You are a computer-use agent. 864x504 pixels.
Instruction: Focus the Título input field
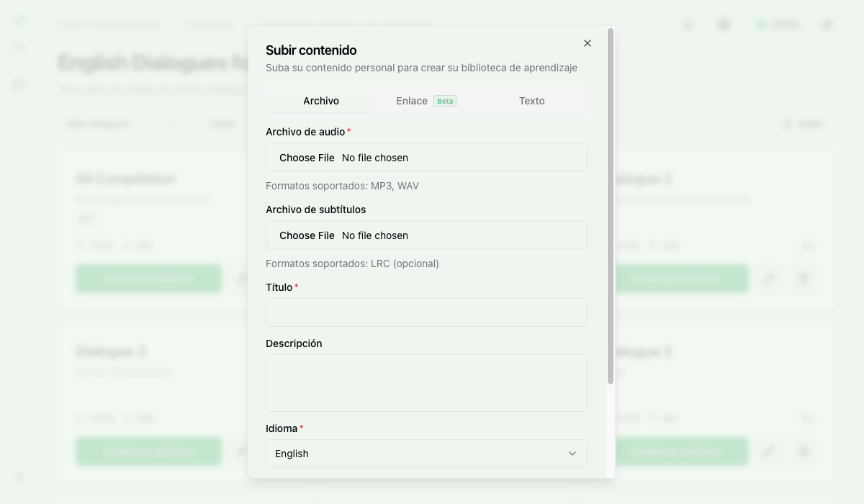[x=426, y=312]
